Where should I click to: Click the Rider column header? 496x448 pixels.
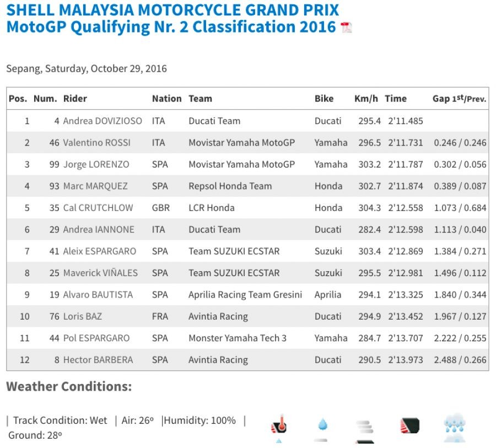(x=75, y=99)
